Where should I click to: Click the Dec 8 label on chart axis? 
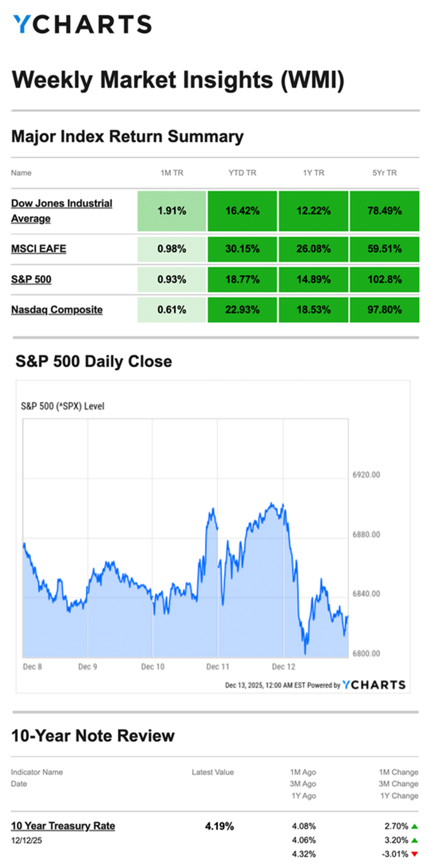pos(32,667)
